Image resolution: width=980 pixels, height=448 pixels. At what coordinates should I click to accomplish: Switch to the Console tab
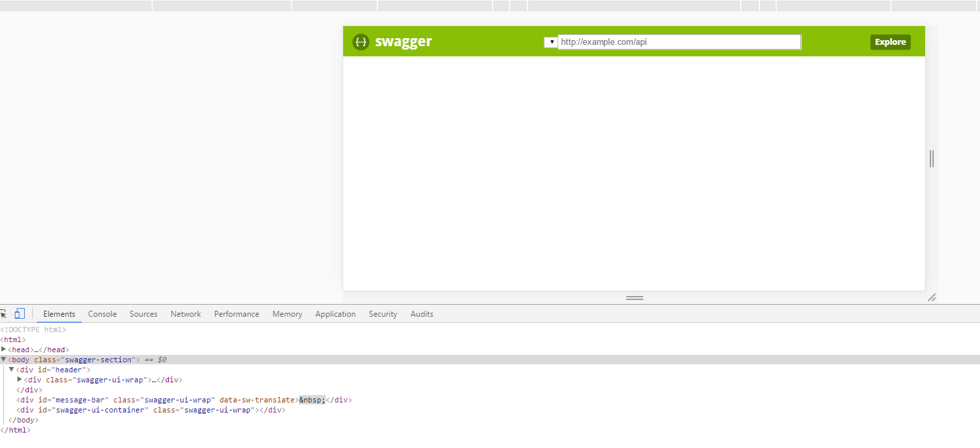pyautogui.click(x=103, y=314)
